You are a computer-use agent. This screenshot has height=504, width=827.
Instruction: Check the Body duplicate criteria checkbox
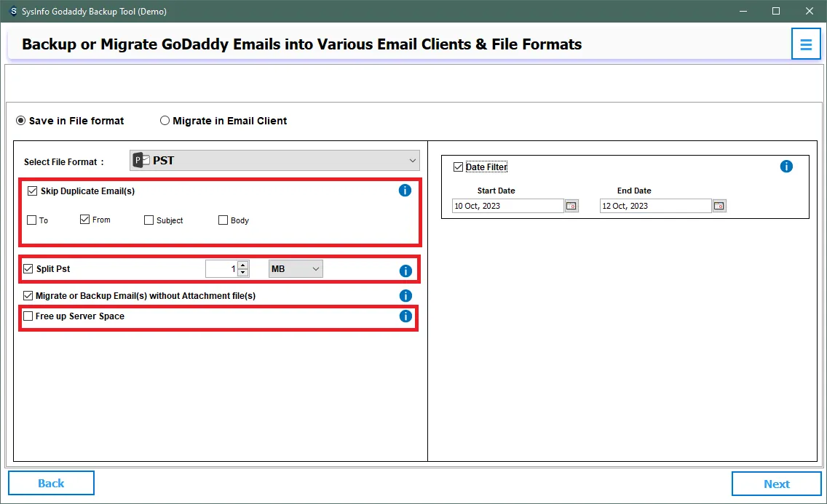point(223,220)
